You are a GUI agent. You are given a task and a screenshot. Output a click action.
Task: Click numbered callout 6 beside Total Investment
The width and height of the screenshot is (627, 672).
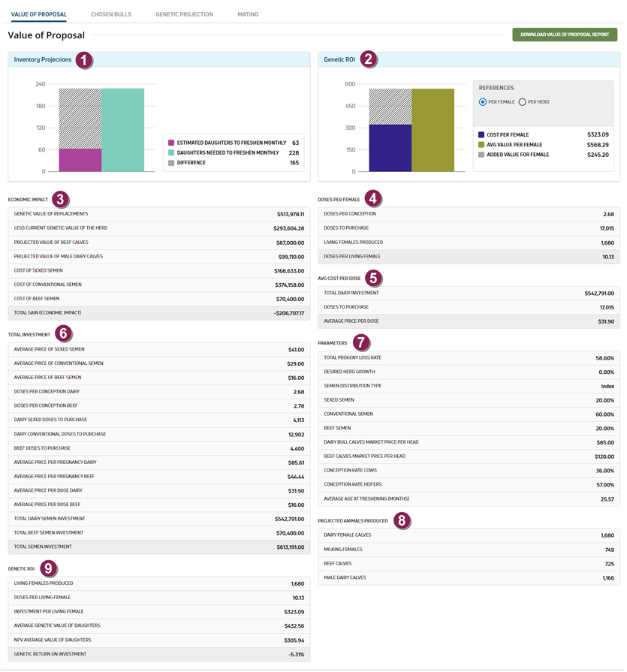click(x=63, y=333)
